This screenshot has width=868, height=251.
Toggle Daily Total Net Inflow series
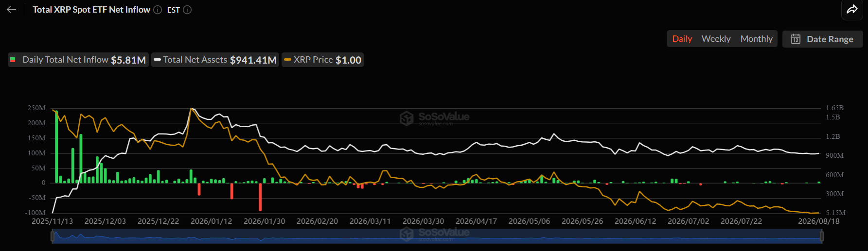click(x=78, y=60)
